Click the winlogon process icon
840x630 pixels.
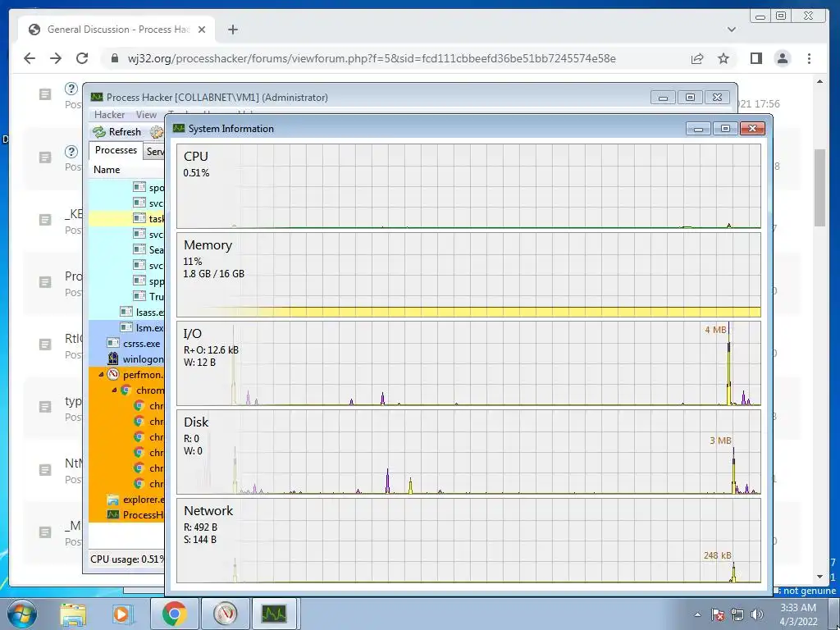click(112, 359)
